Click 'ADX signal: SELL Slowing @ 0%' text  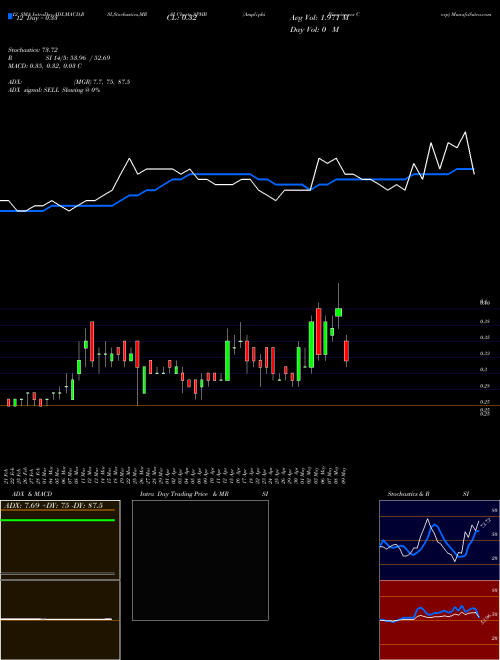pos(54,90)
